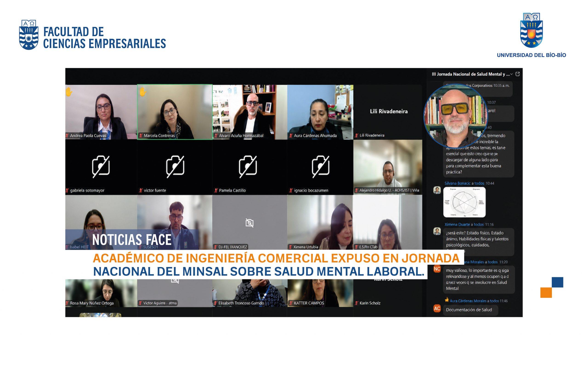Click the muted mic icon beside Elisabeth Troncoso Garrido
Viewport: 588px width, 368px height.
215,303
